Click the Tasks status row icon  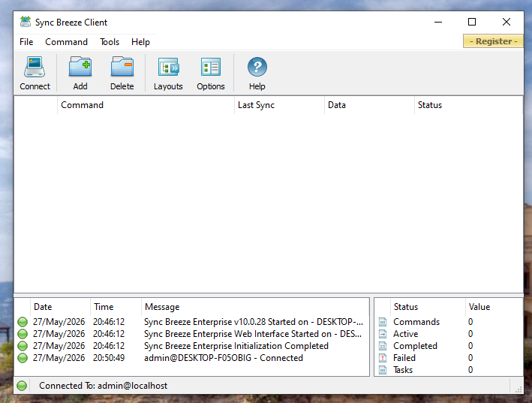click(x=383, y=370)
